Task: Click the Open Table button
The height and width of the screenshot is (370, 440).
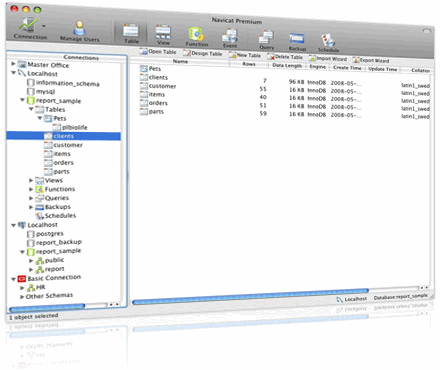Action: (x=158, y=52)
